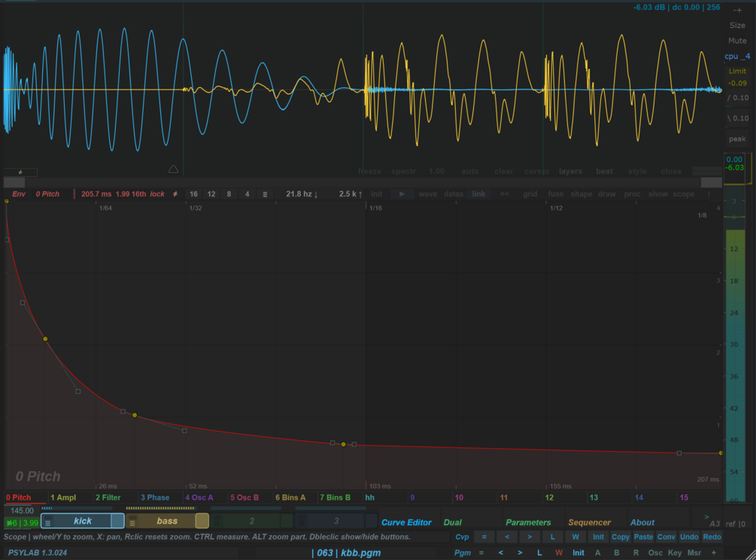Click Cvp next '>' arrow
The height and width of the screenshot is (560, 756).
(530, 537)
